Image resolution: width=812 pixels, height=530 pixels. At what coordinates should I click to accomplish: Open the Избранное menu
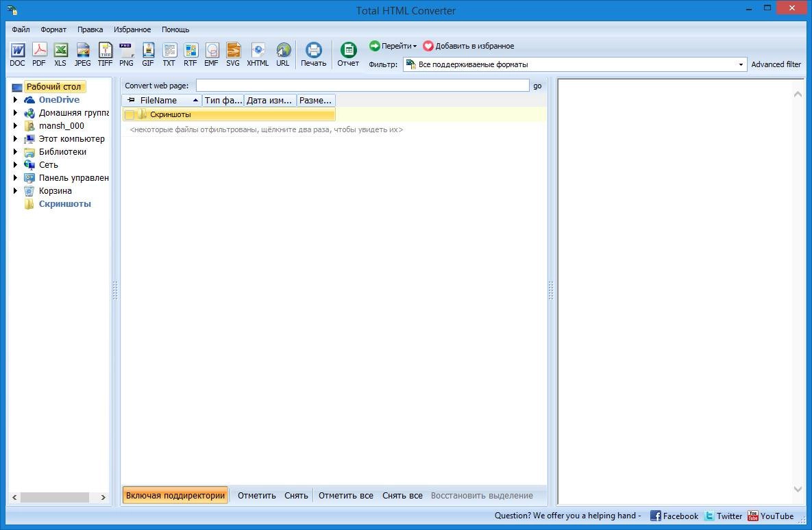coord(132,29)
